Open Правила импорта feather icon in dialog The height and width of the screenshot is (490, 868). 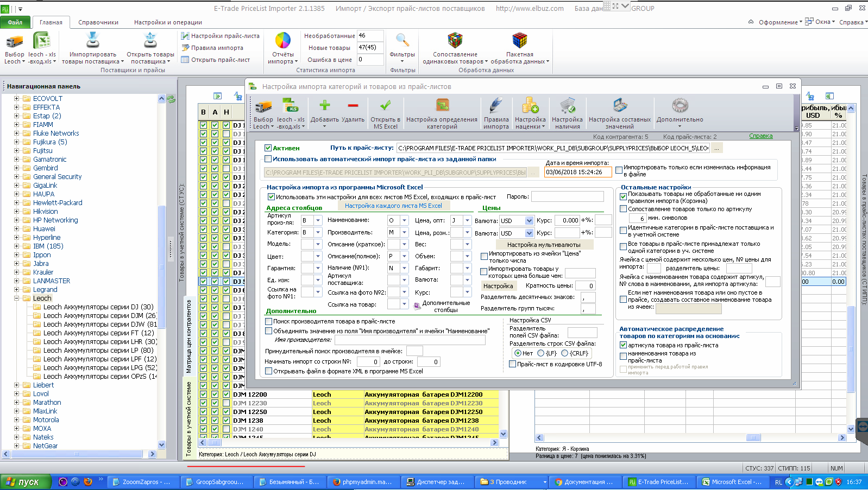[496, 105]
